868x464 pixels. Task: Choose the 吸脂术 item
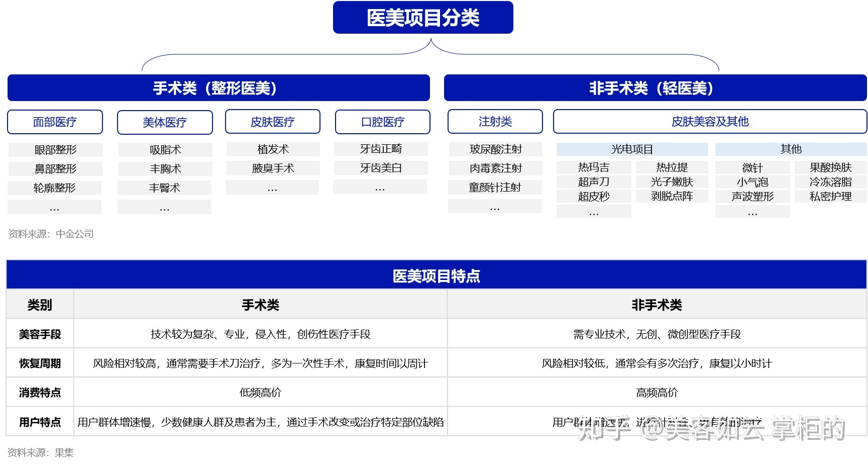165,150
